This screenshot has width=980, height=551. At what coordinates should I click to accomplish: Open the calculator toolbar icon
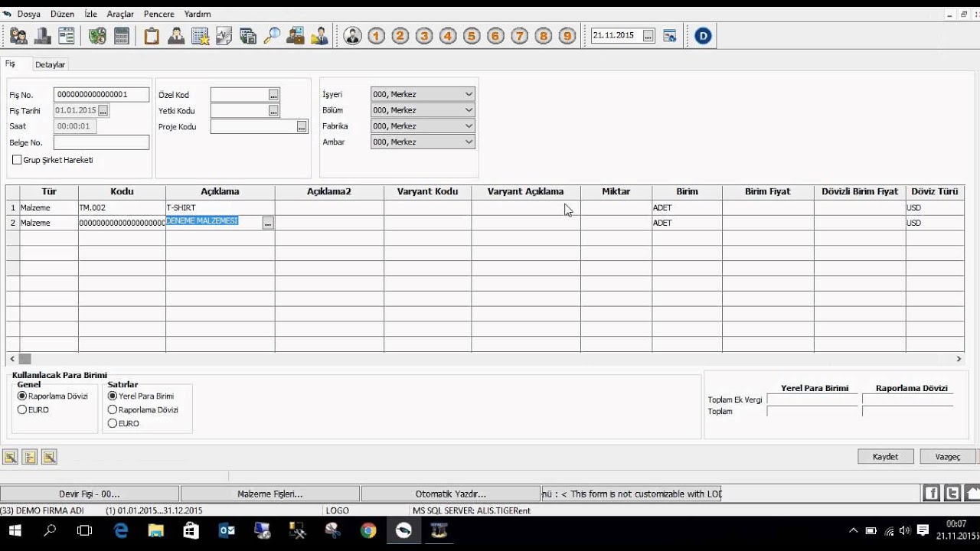(x=121, y=36)
